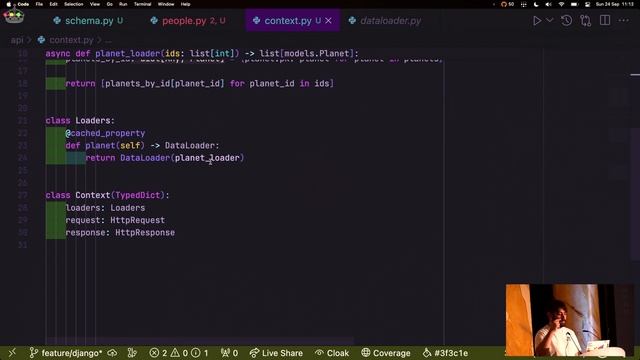Open the Go menu
Image resolution: width=640 pixels, height=360 pixels.
(109, 4)
